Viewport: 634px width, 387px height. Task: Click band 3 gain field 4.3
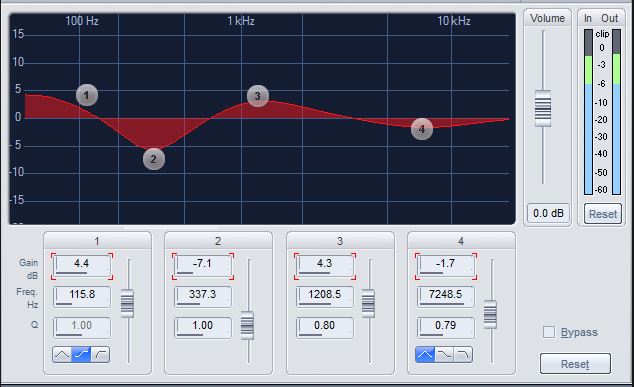(x=325, y=266)
